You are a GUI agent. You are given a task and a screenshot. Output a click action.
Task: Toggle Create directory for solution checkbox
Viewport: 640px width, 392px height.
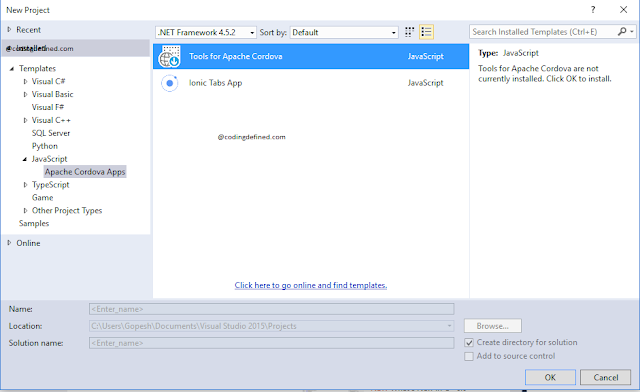point(469,343)
